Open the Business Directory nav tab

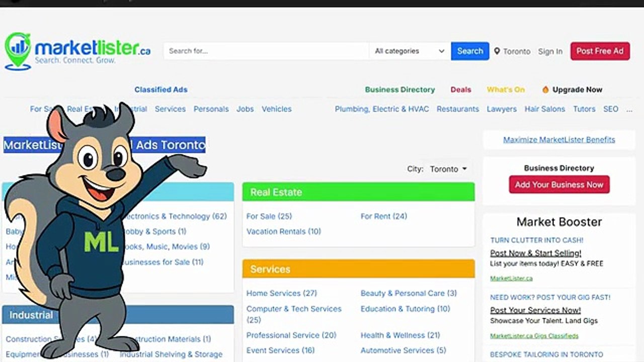(x=400, y=89)
